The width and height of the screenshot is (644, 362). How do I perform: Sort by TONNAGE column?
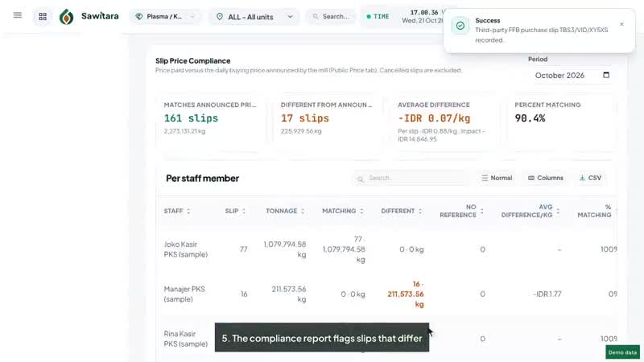(285, 211)
